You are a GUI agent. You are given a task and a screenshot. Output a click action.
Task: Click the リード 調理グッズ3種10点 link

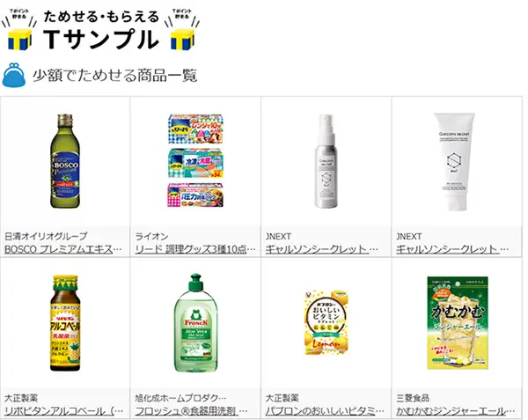(195, 249)
